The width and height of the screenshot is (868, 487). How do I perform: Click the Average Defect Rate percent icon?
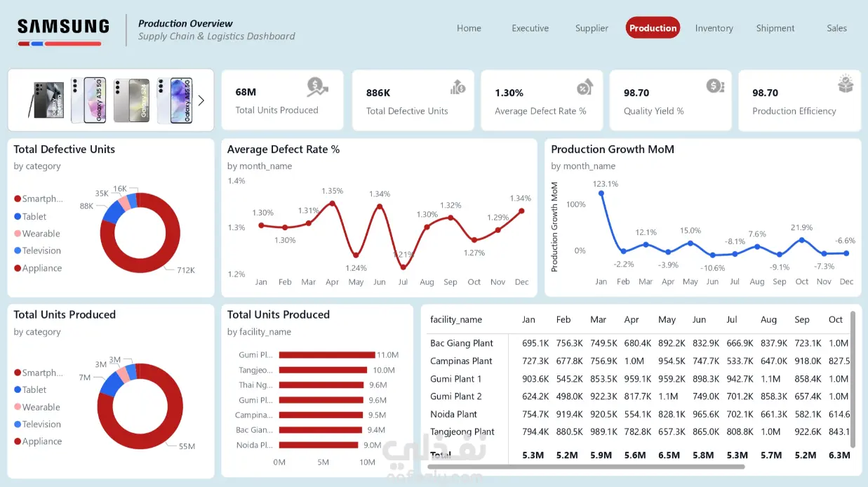(585, 86)
